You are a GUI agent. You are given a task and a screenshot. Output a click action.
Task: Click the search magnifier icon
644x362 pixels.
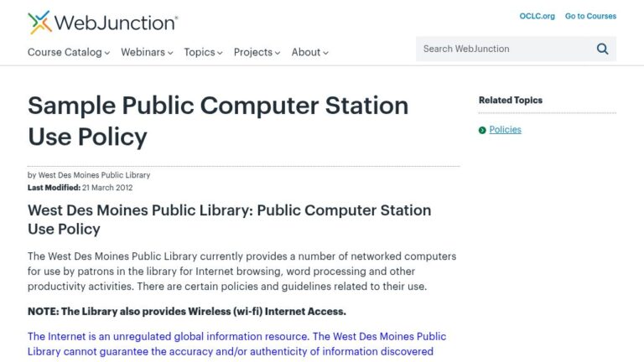click(602, 49)
